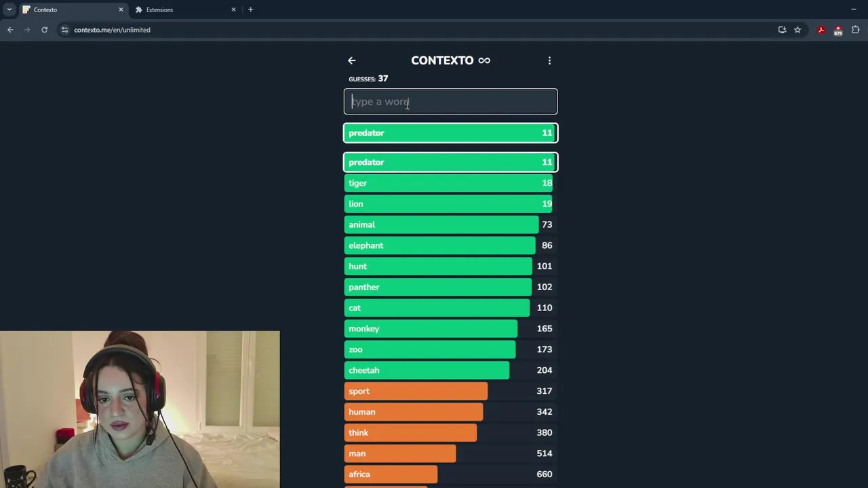Screen dimensions: 868x488
Task: Click the 'GUESSES: 37' counter
Action: coord(368,79)
